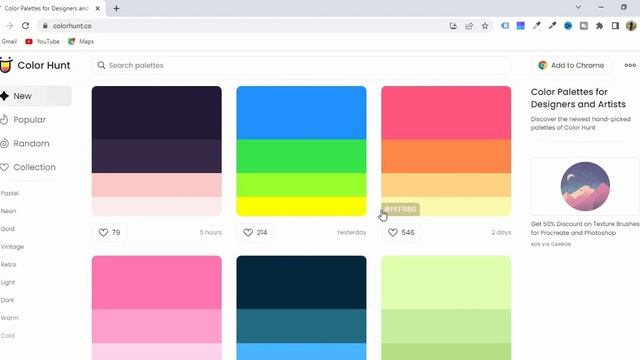
Task: Click the blue tag extension icon
Action: click(505, 26)
